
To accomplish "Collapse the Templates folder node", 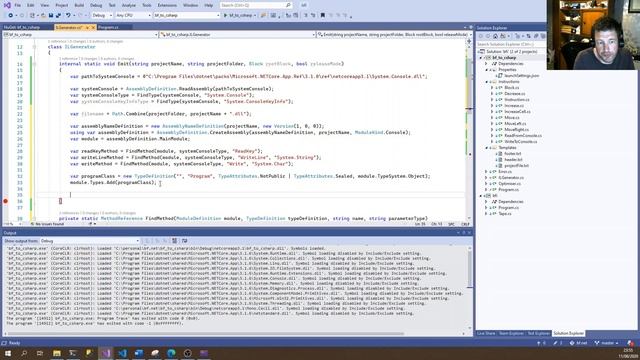I will point(487,147).
